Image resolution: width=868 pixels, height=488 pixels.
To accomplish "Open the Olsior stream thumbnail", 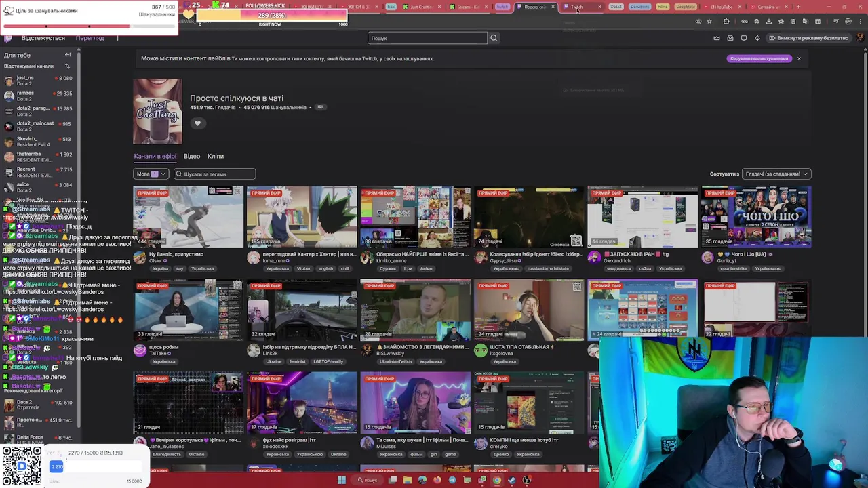I will point(188,217).
